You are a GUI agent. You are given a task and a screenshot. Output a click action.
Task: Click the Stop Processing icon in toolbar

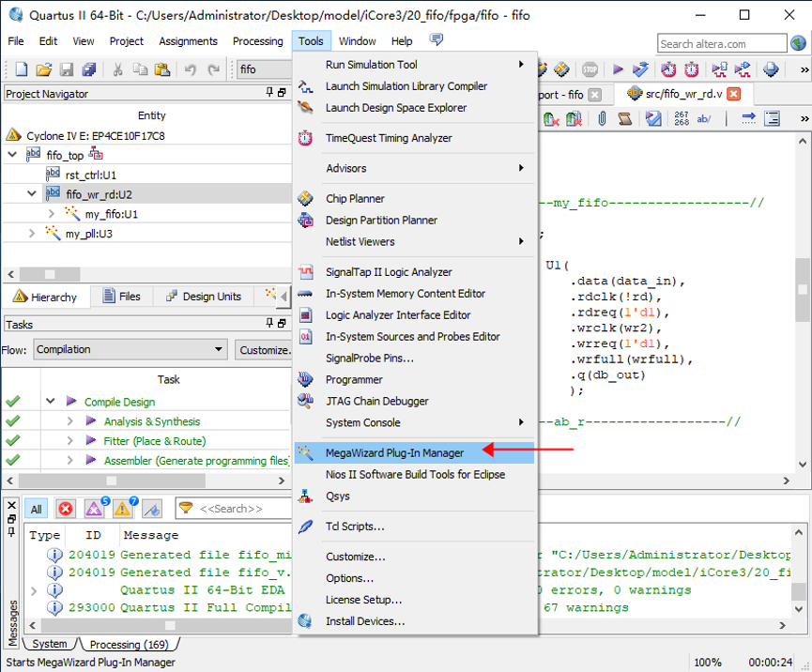click(x=590, y=69)
